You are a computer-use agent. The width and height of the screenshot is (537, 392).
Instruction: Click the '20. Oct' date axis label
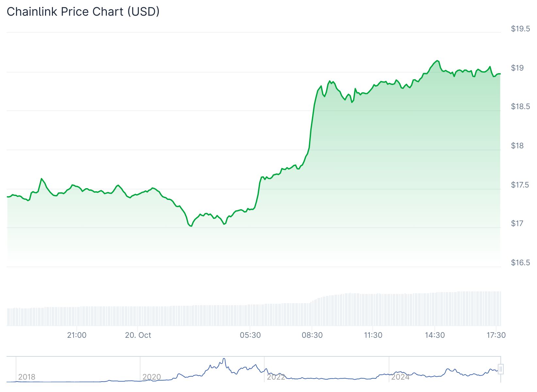pyautogui.click(x=138, y=335)
